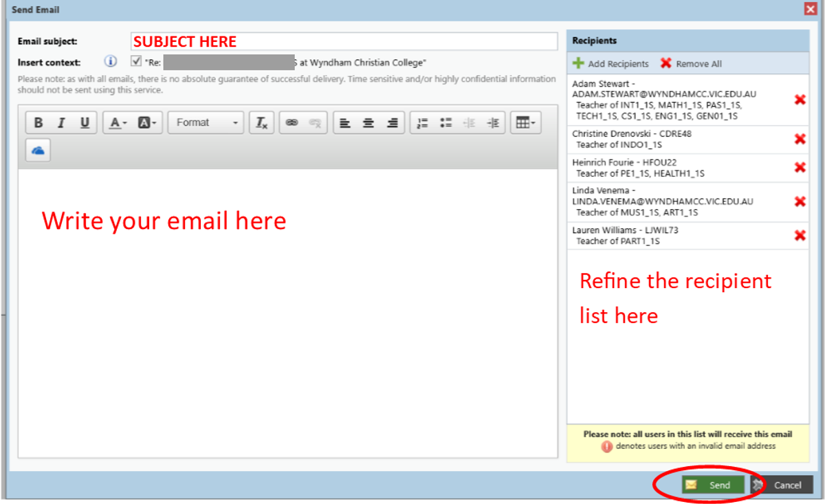Underline the selected text
This screenshot has width=825, height=504.
point(85,123)
